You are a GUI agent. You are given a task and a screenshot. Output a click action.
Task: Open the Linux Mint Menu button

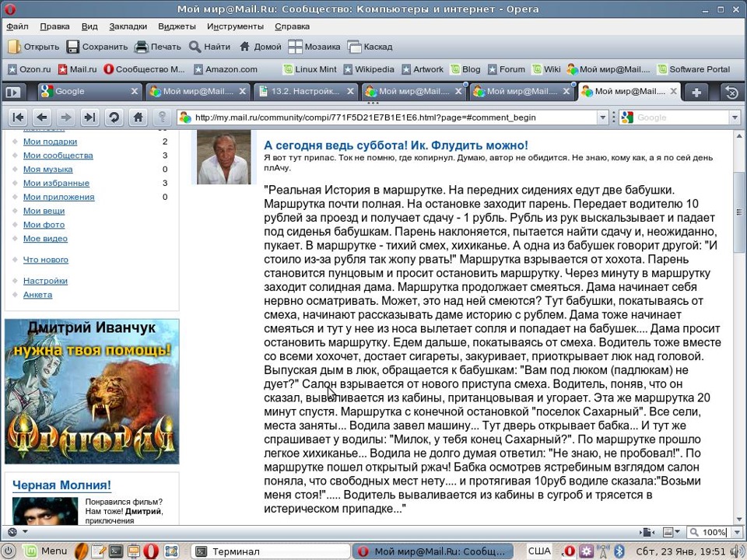pos(46,551)
